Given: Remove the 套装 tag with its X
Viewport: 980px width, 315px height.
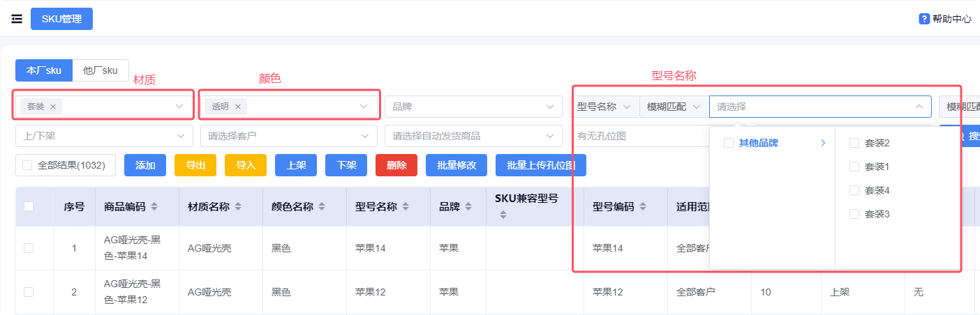Looking at the screenshot, I should (x=53, y=107).
